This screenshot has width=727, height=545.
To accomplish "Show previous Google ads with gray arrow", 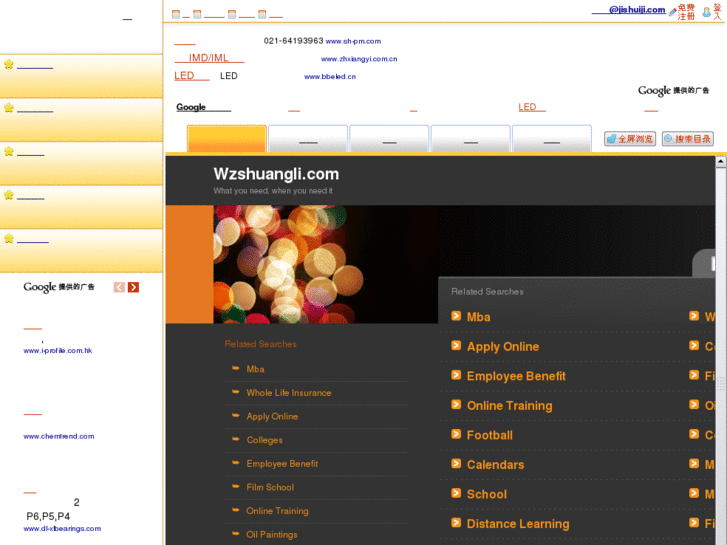I will point(119,287).
